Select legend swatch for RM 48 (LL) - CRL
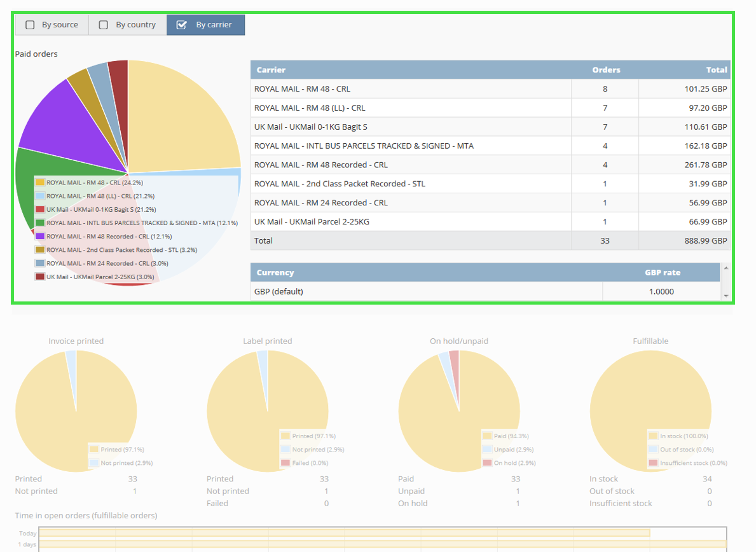Viewport: 756px width, 552px height. [40, 196]
